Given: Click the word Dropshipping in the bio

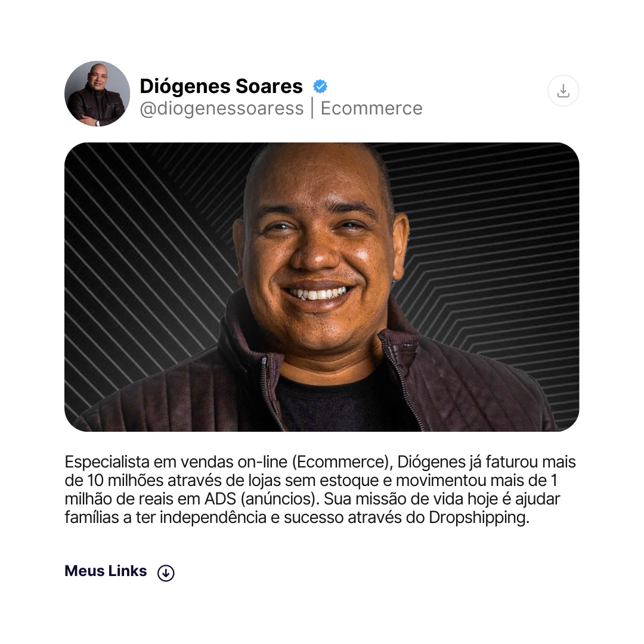Looking at the screenshot, I should click(479, 518).
